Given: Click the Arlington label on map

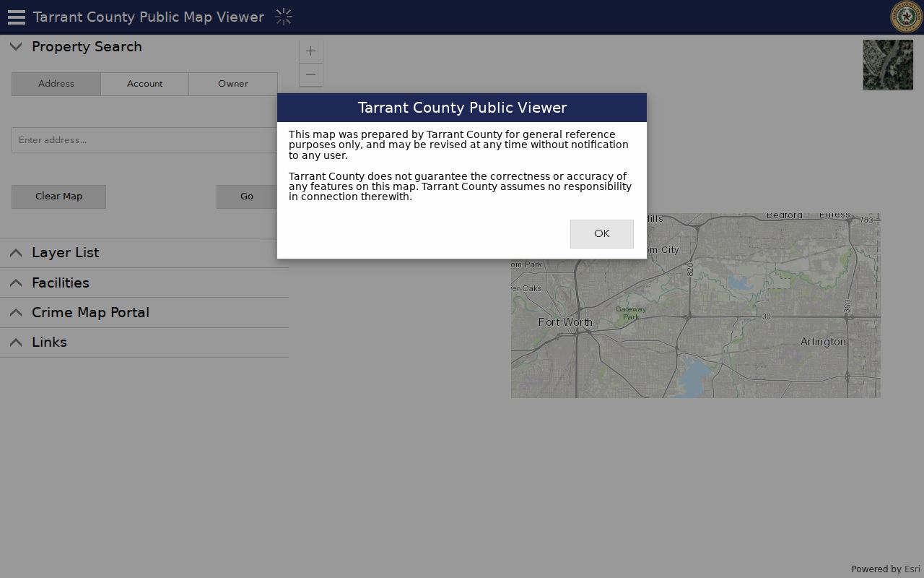Looking at the screenshot, I should coord(823,342).
